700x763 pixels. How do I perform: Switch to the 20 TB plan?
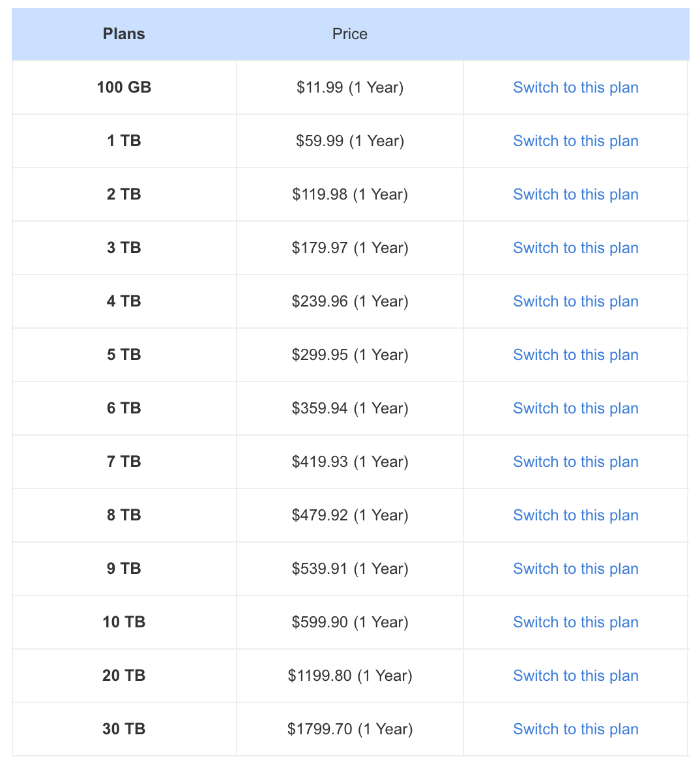tap(576, 676)
